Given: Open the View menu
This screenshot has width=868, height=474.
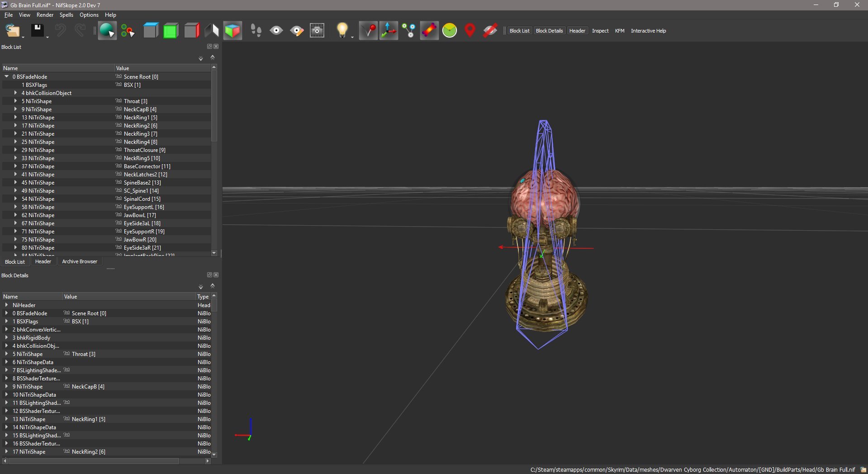Looking at the screenshot, I should tap(24, 15).
